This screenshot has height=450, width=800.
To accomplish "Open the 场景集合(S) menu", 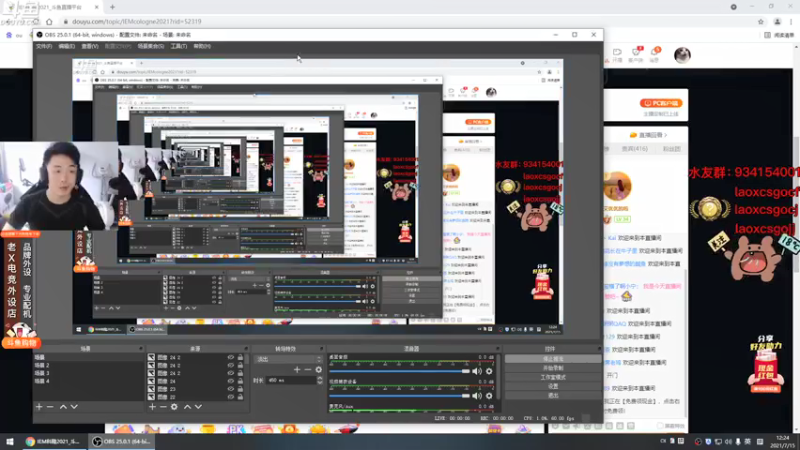I will [x=151, y=46].
